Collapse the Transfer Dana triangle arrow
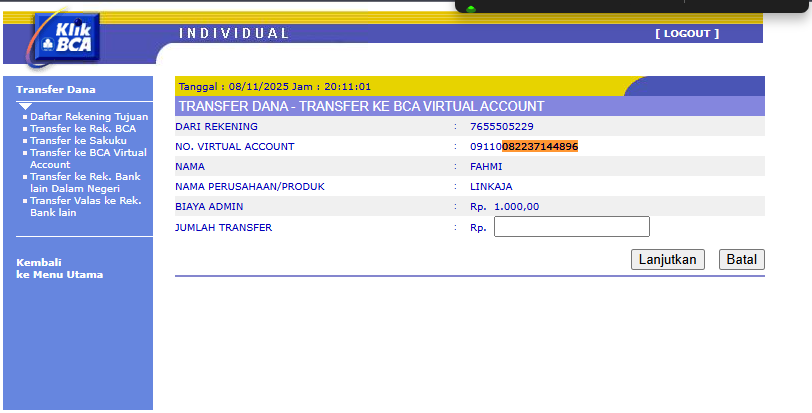This screenshot has height=413, width=812. pos(25,106)
